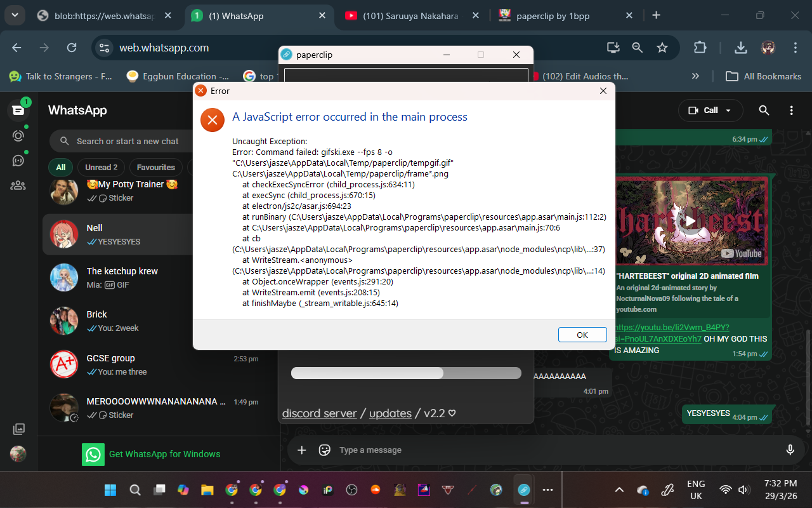This screenshot has height=508, width=812.
Task: Open SoundCloud from the taskbar
Action: point(376,490)
